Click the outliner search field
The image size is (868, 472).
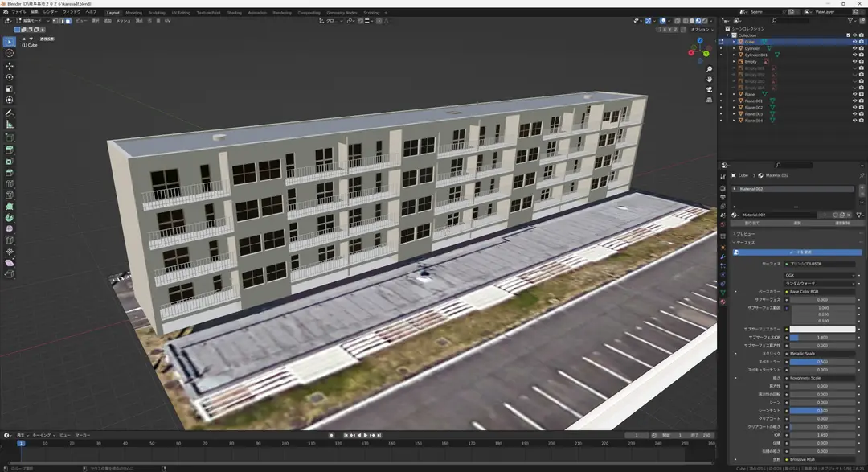(x=792, y=21)
